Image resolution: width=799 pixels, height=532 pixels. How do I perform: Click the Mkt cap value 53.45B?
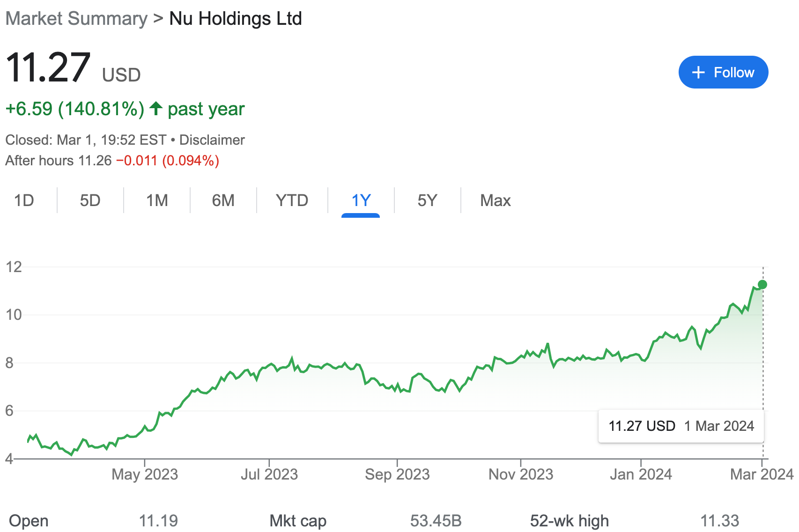click(x=435, y=520)
